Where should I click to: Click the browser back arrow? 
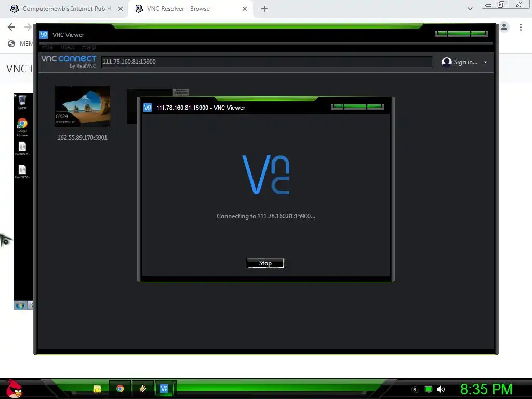[11, 27]
